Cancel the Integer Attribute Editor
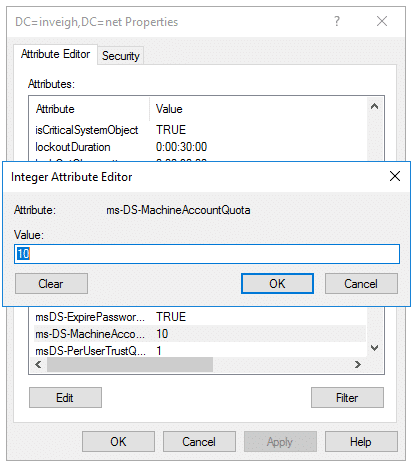Viewport: 414px width, 467px height. (x=361, y=284)
